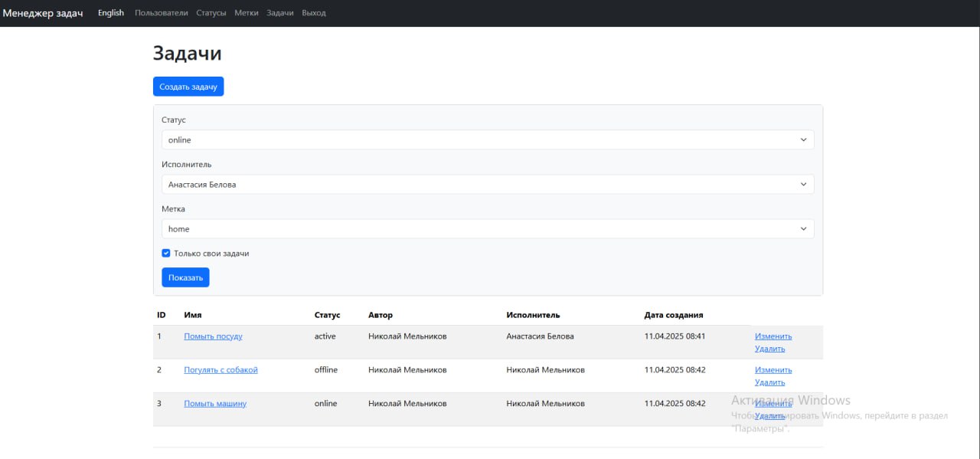Expand the Исполнитель dropdown
This screenshot has width=980, height=459.
pyautogui.click(x=487, y=185)
